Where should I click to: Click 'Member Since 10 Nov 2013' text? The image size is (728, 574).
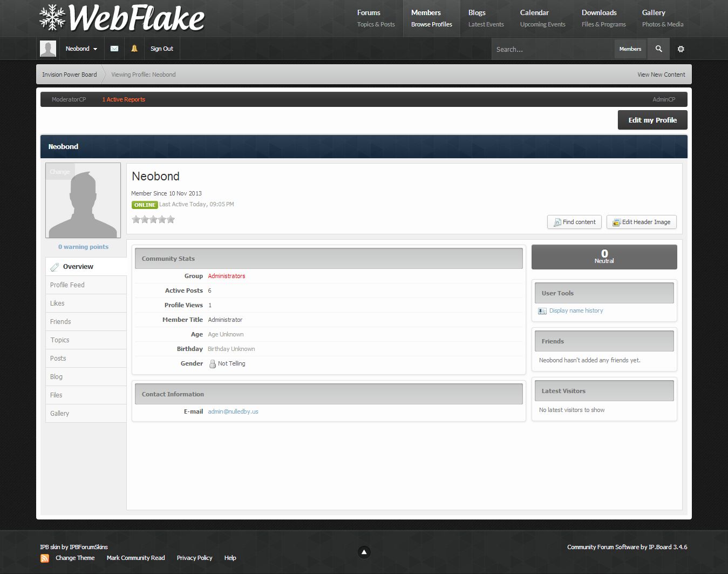pyautogui.click(x=166, y=193)
